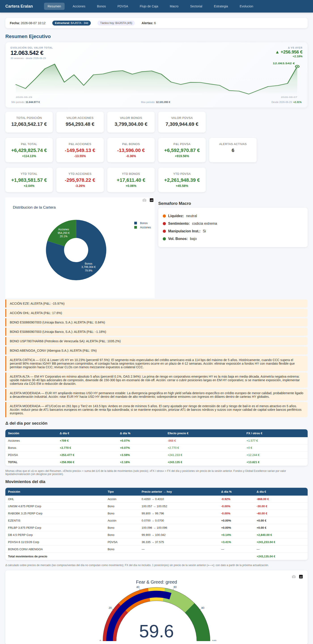The width and height of the screenshot is (313, 644).
Task: Click the Estructural BAJISTA badge
Action: point(71,23)
